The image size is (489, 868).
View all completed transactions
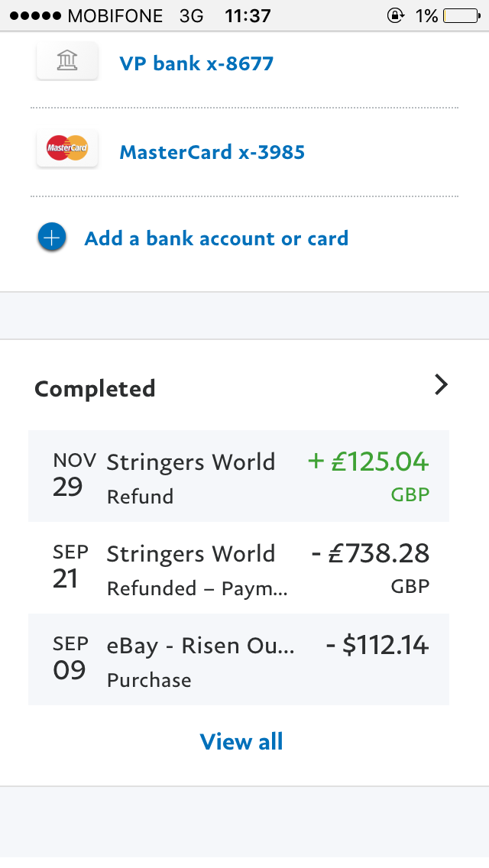241,741
